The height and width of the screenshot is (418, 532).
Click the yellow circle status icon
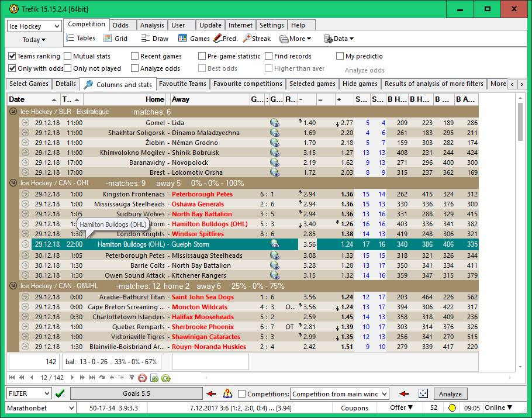point(451,408)
